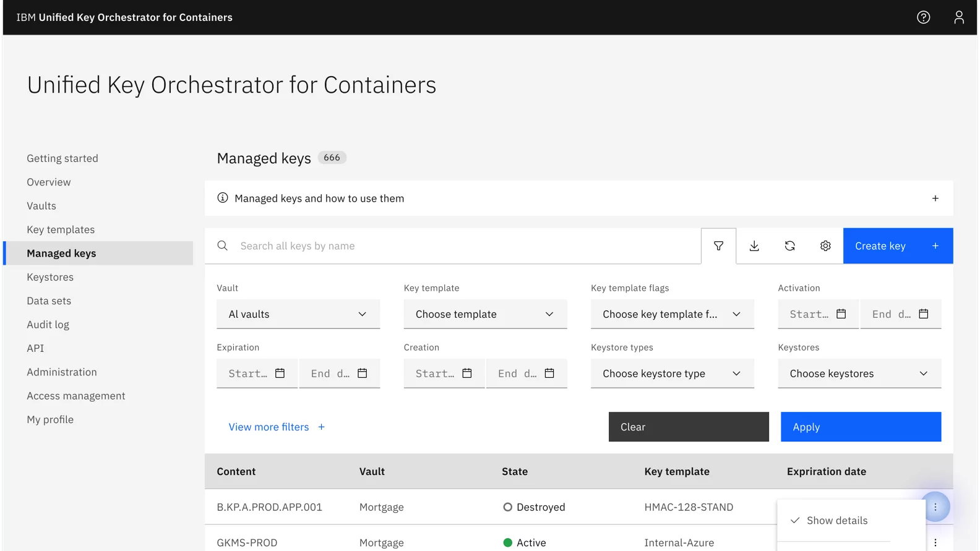Sort by State column header
The width and height of the screenshot is (980, 551).
coord(515,471)
